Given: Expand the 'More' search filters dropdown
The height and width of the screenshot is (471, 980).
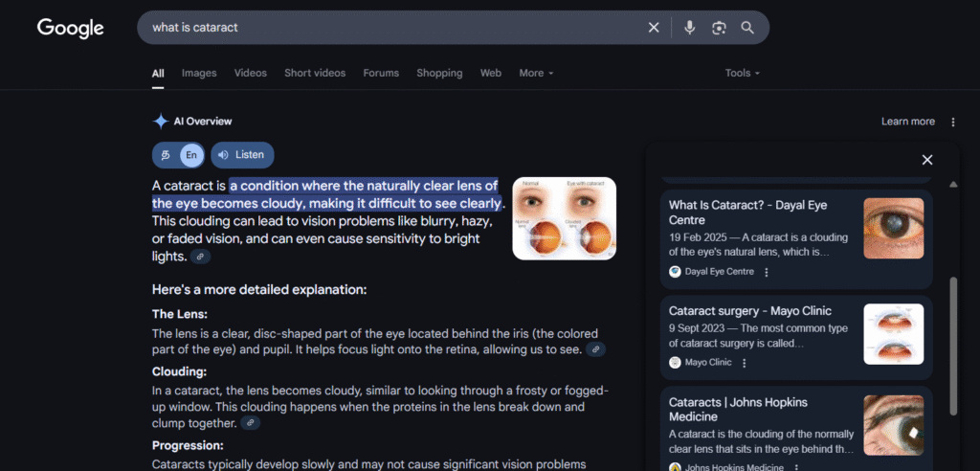Looking at the screenshot, I should [x=536, y=73].
